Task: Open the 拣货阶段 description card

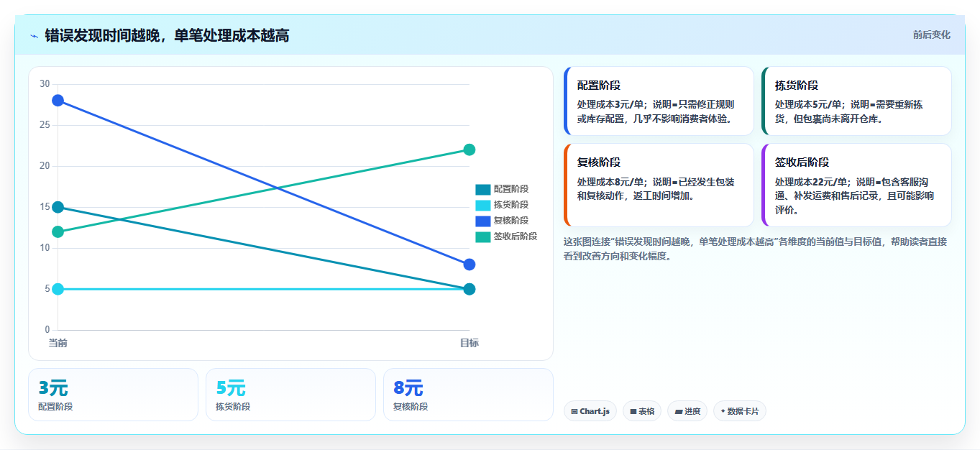Action: (857, 101)
